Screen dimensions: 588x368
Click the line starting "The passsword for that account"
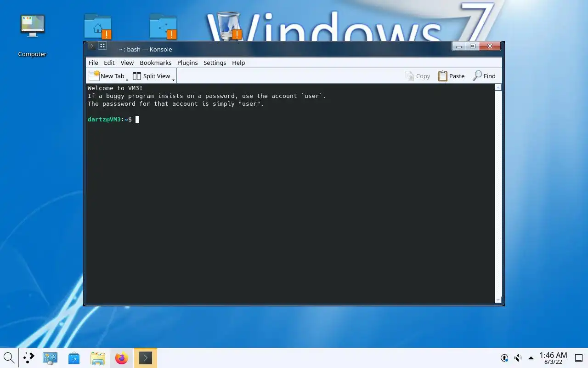[176, 104]
